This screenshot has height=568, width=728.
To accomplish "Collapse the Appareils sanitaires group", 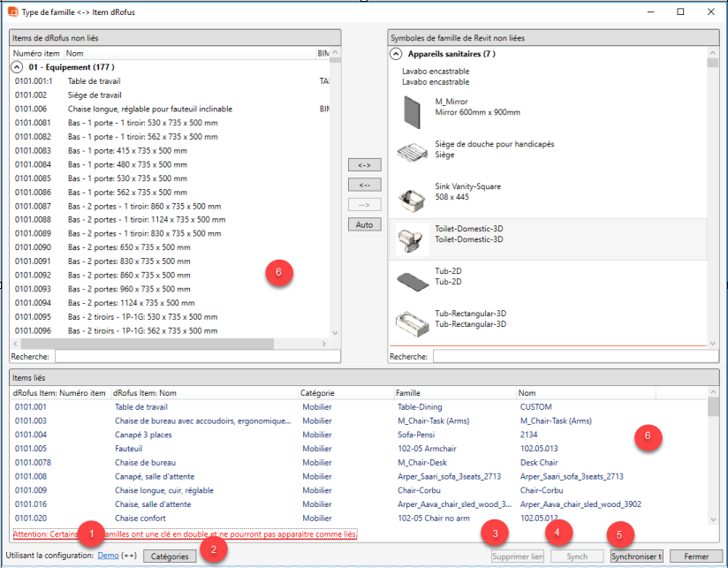I will point(396,54).
